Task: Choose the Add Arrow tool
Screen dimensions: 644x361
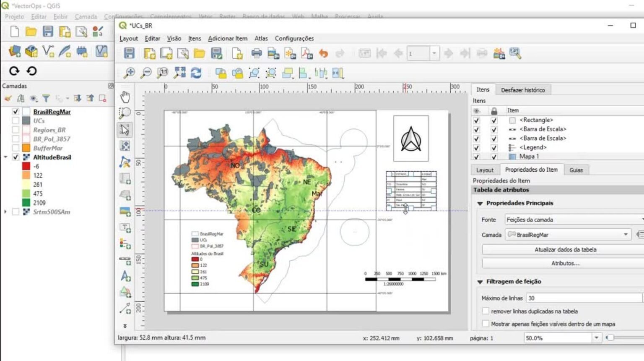Action: point(125,309)
